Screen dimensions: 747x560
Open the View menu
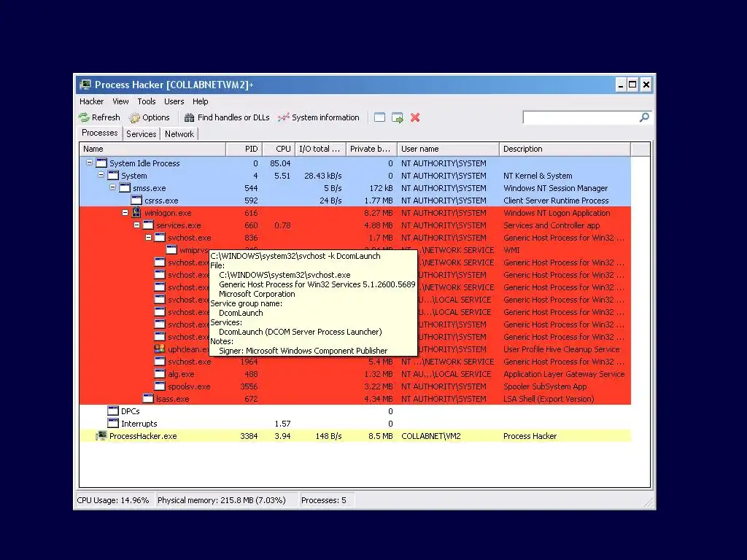coord(120,101)
